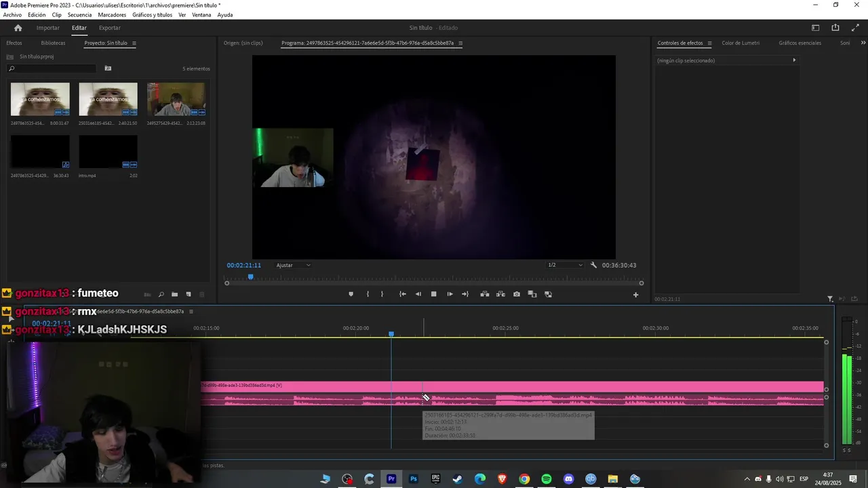Mark Out point in Program monitor
Image resolution: width=868 pixels, height=488 pixels.
point(382,294)
